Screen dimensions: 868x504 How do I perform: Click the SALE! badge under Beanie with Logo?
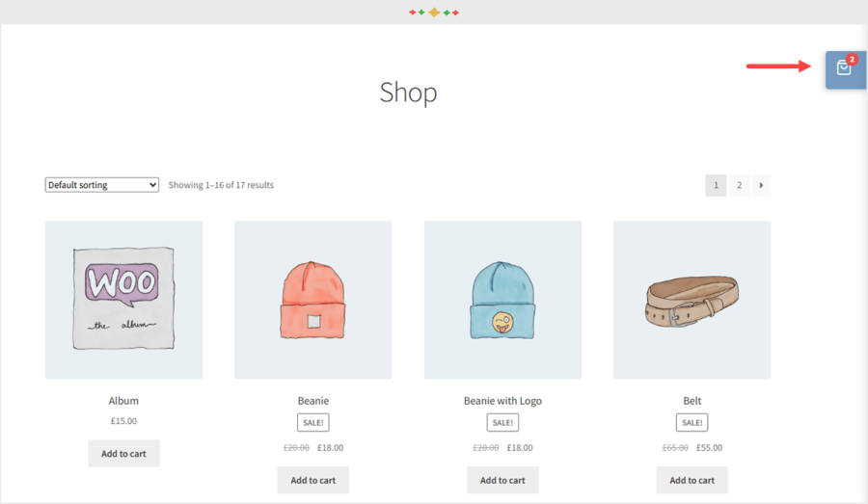point(502,423)
